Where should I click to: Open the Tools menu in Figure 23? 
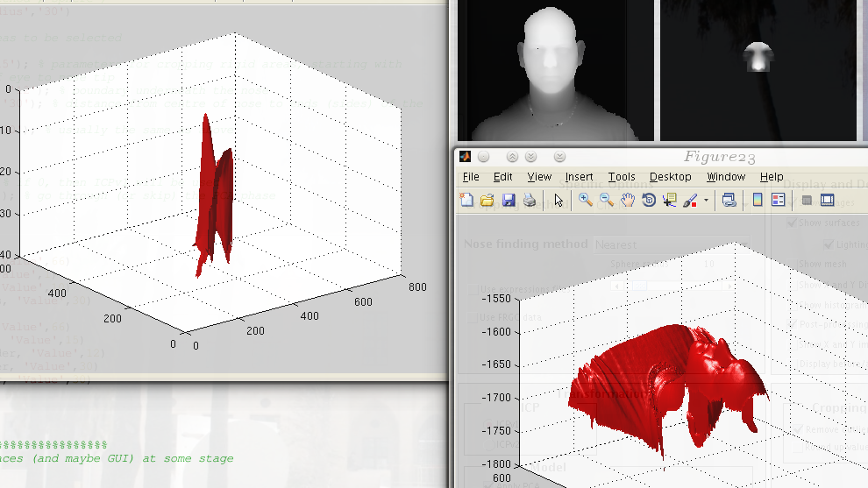coord(622,177)
